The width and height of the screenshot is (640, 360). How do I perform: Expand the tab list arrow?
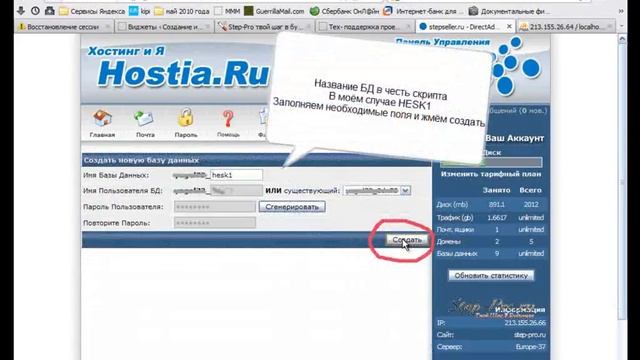pyautogui.click(x=622, y=27)
